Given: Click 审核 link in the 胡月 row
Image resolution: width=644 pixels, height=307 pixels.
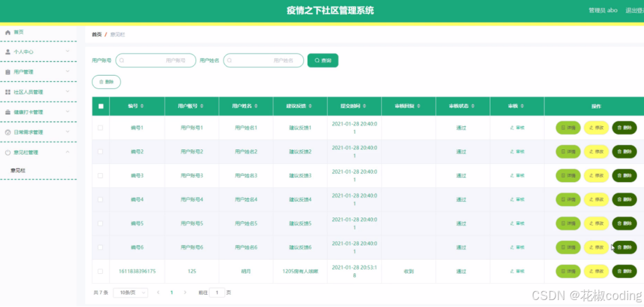Looking at the screenshot, I should tap(517, 272).
